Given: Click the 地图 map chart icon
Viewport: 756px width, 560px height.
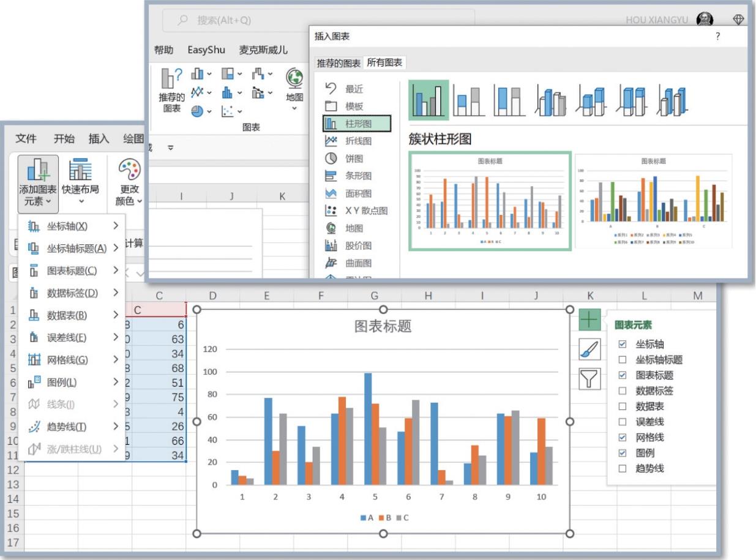Looking at the screenshot, I should click(294, 84).
